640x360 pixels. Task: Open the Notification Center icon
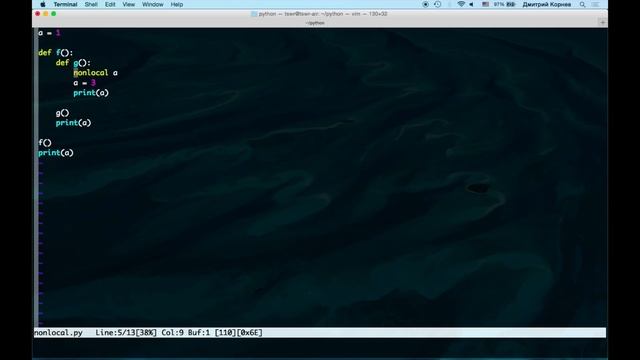(596, 4)
